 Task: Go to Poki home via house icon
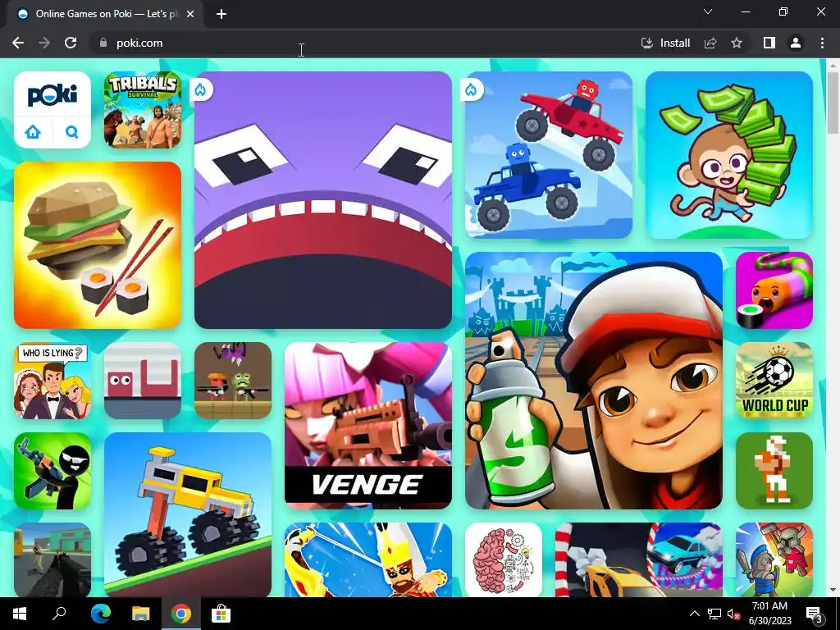33,132
